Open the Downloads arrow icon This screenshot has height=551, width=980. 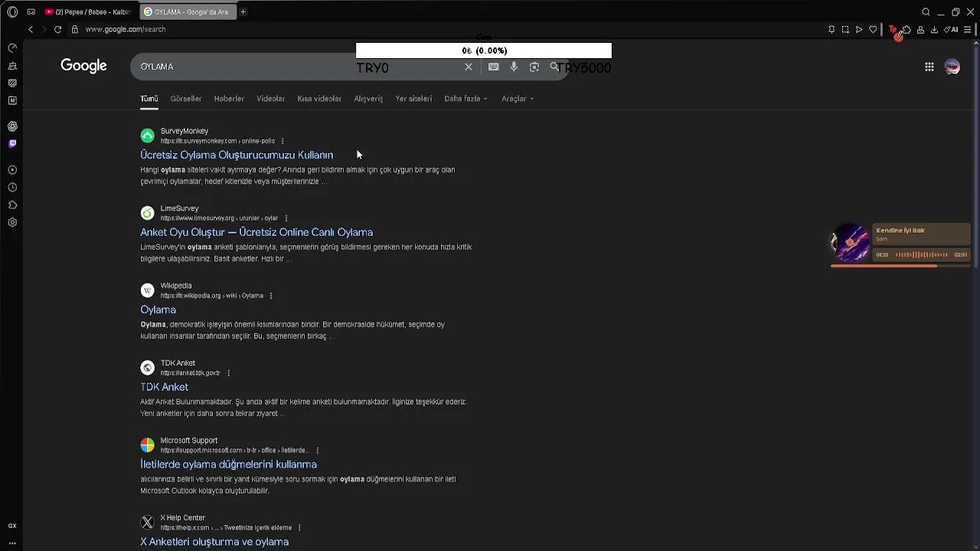934,30
